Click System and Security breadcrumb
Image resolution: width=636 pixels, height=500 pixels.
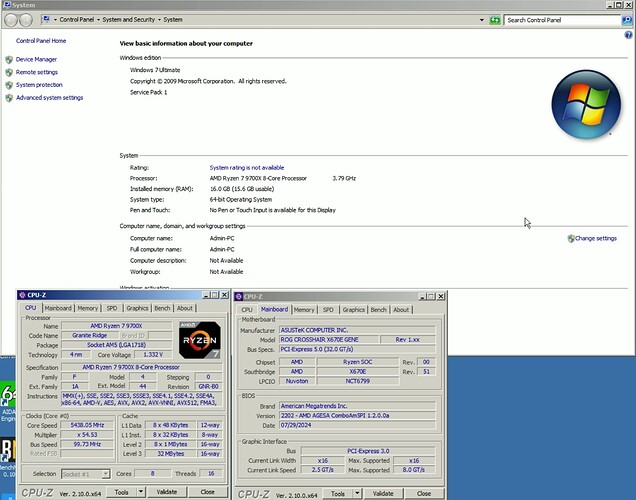(129, 19)
